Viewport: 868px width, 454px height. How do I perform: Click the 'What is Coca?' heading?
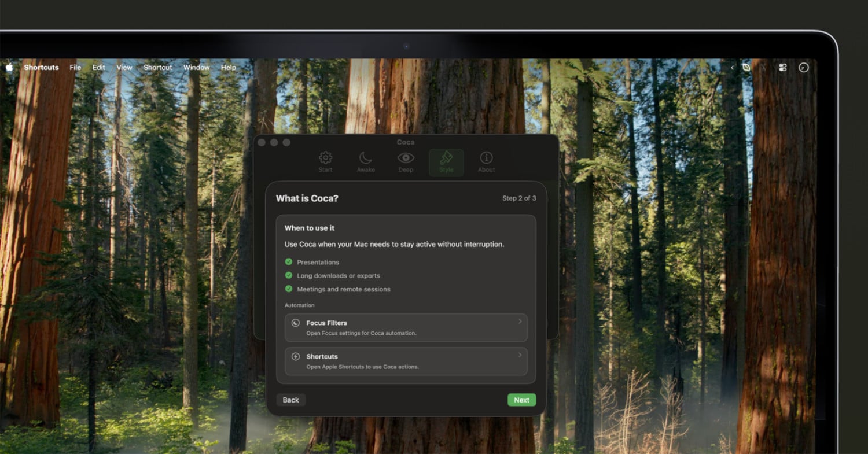307,198
